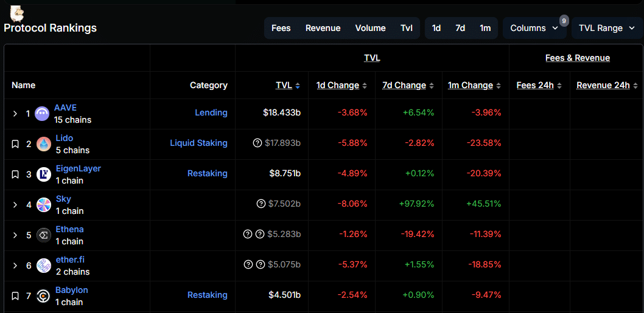Bookmark the Lido protocol row
This screenshot has height=313, width=644.
tap(15, 144)
